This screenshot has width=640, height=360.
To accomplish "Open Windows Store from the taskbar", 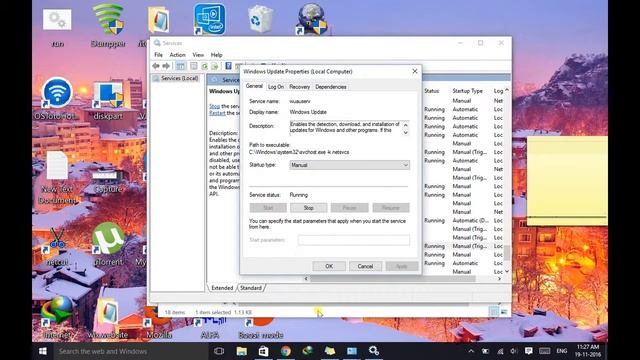I will click(x=264, y=351).
